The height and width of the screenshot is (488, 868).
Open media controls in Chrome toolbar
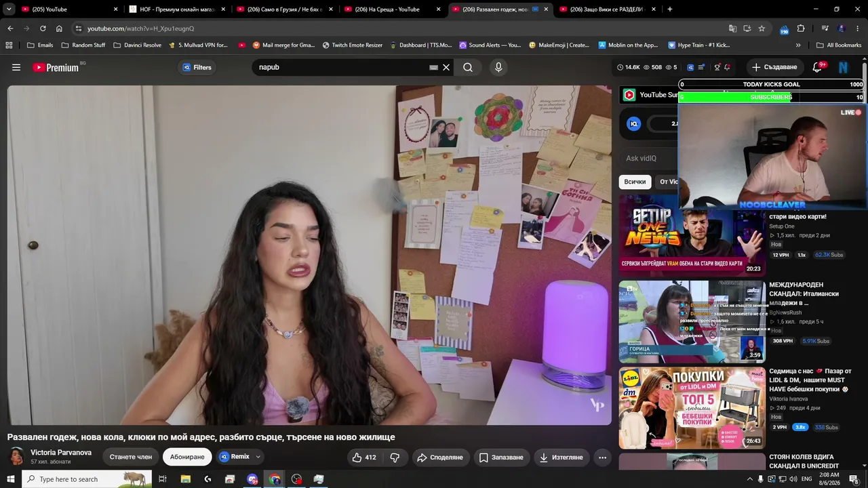825,28
